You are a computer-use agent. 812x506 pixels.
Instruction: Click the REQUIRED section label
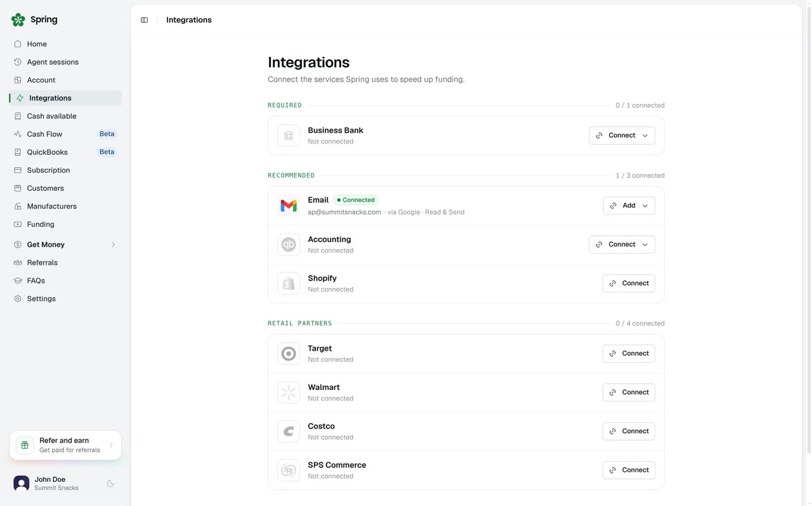285,106
